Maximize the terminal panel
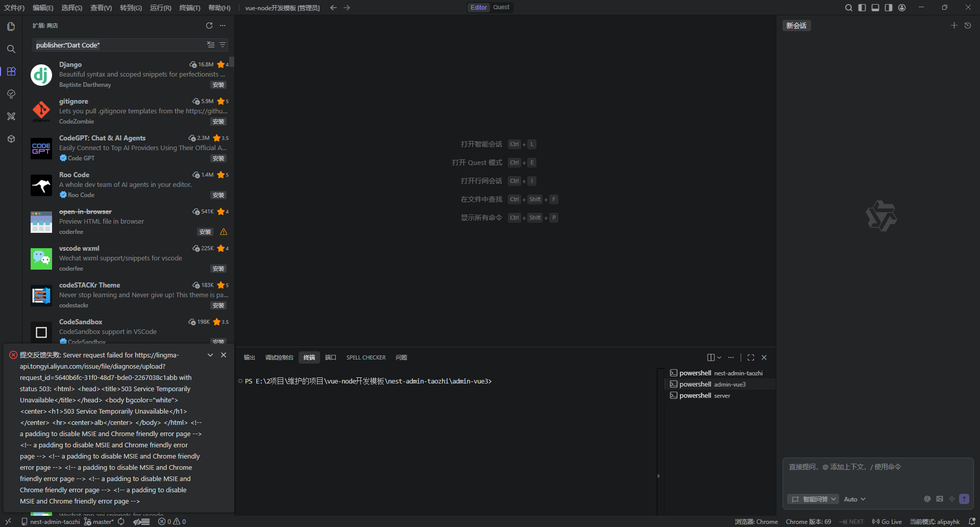980x527 pixels. pos(751,357)
